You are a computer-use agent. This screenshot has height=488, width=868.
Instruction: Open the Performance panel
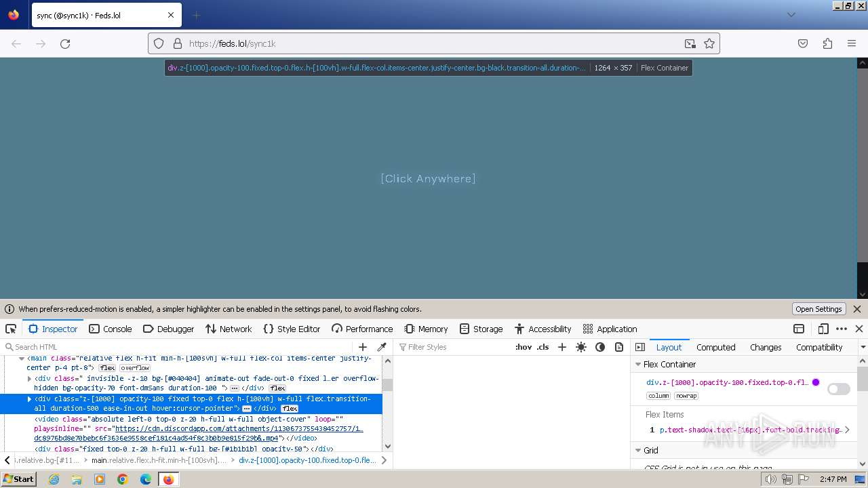pos(362,329)
